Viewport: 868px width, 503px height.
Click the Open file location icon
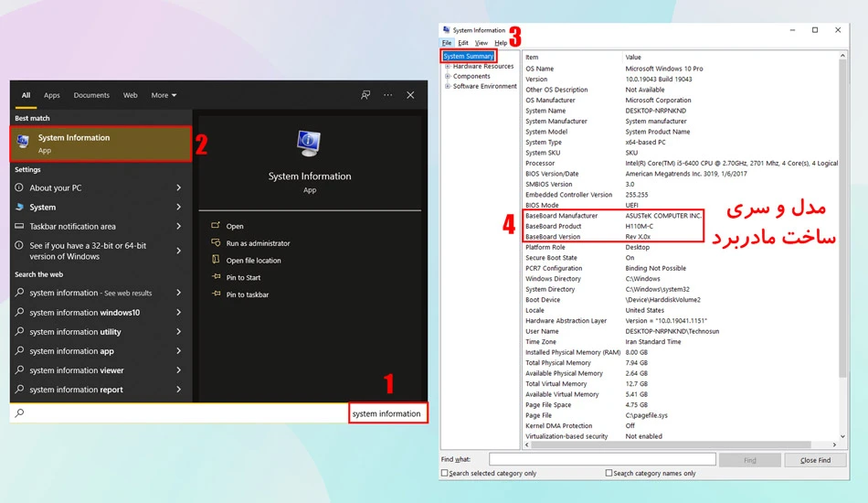click(216, 260)
